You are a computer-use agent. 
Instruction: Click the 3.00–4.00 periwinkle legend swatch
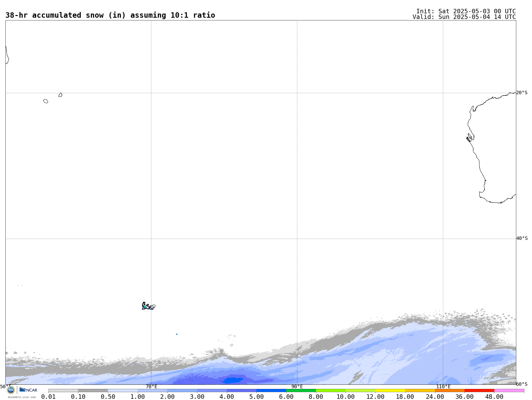[212, 391]
